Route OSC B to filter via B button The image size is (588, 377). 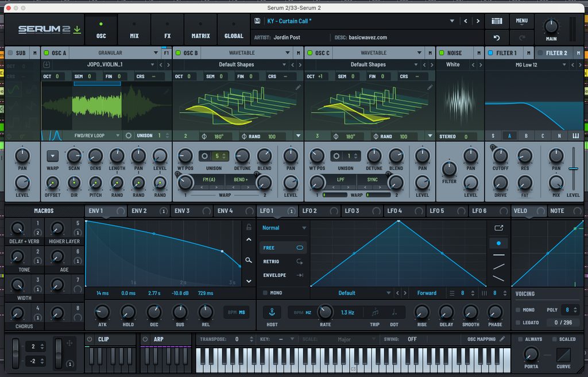pos(526,136)
